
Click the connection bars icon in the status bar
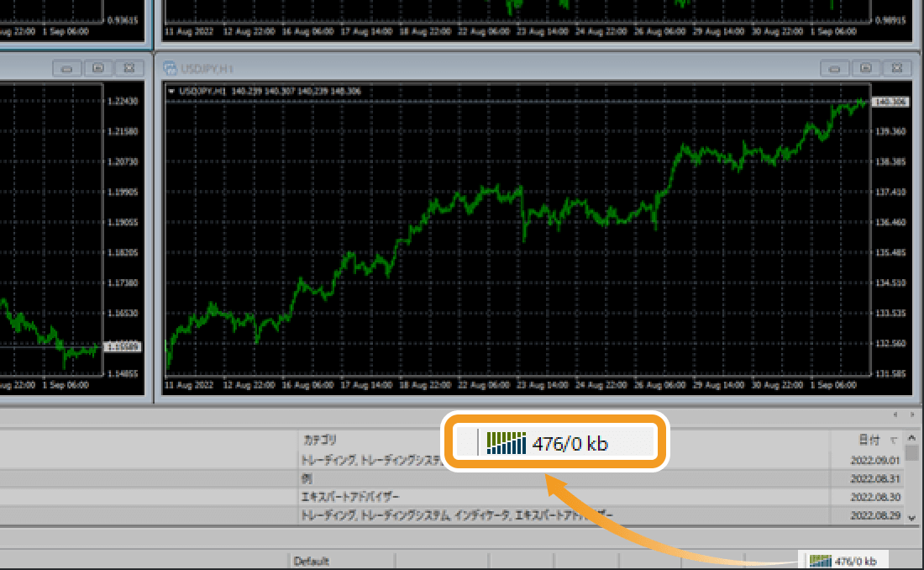pos(819,561)
